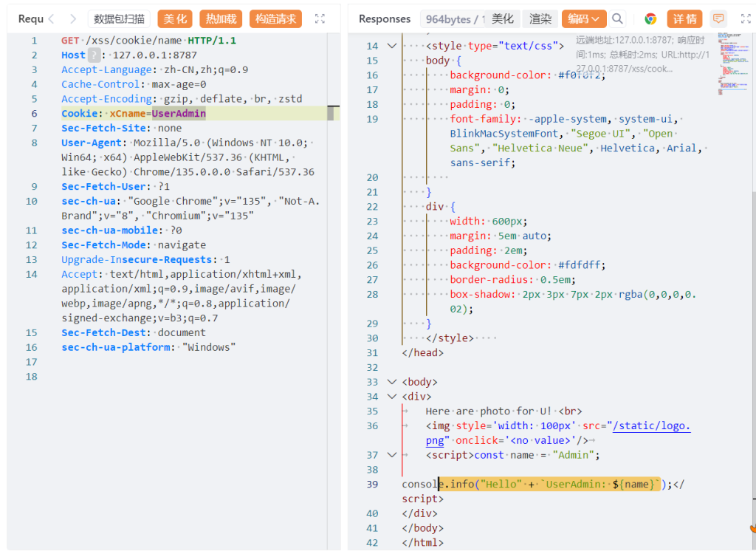Collapse the style tag on line 14
The width and height of the screenshot is (756, 554).
pos(391,46)
